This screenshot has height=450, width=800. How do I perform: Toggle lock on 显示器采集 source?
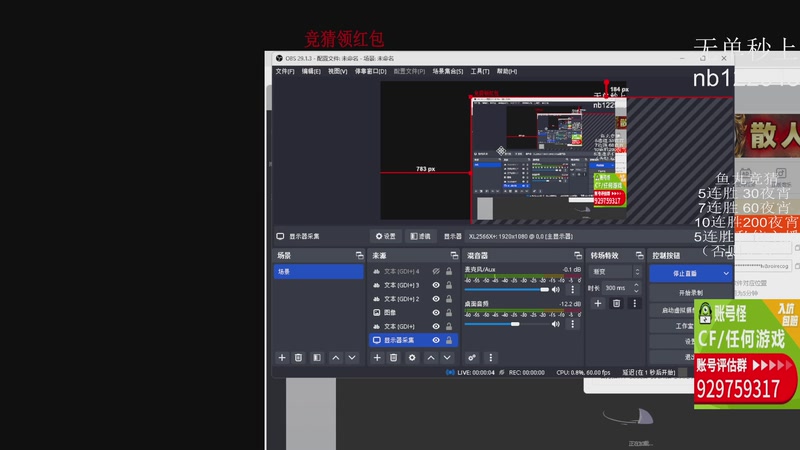pos(449,340)
